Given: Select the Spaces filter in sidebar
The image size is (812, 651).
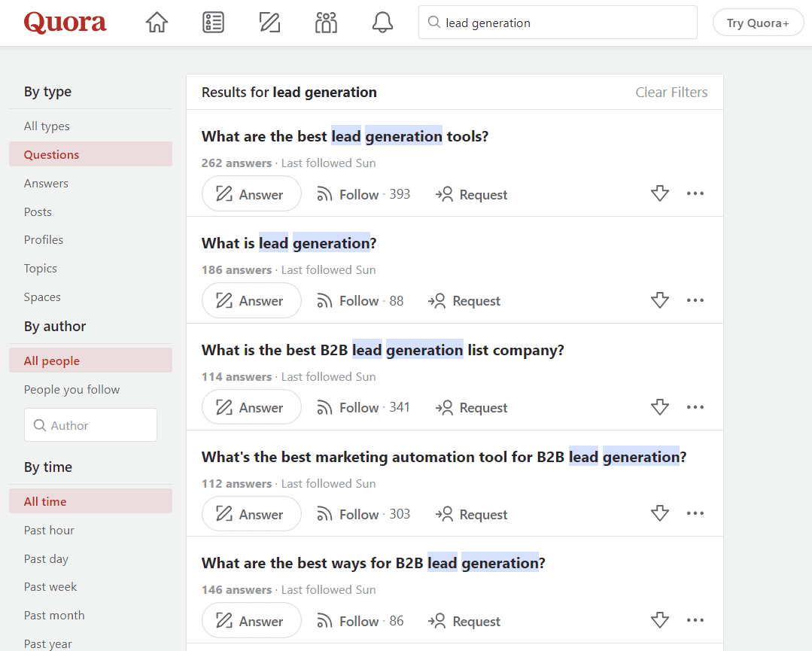Looking at the screenshot, I should tap(90, 297).
